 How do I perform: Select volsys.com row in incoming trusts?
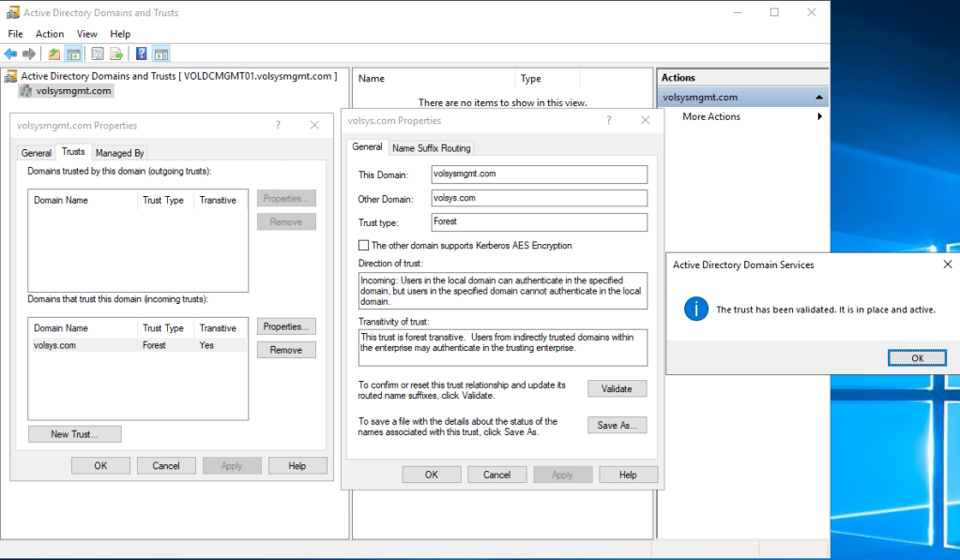[x=55, y=345]
